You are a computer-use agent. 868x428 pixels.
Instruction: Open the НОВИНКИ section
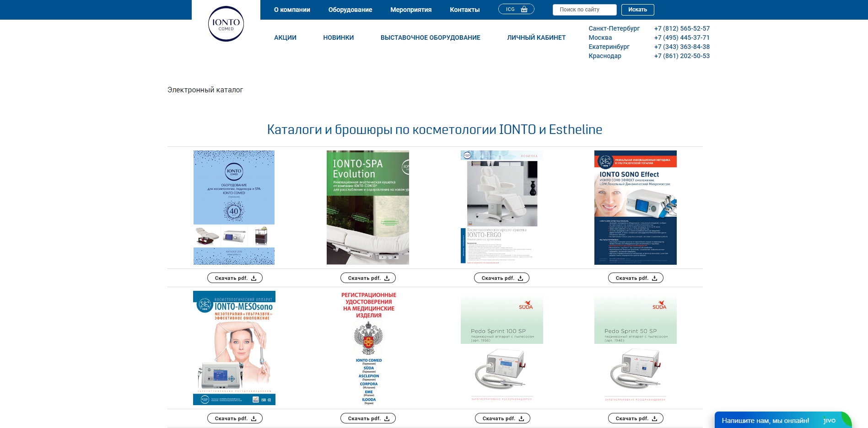pyautogui.click(x=339, y=37)
